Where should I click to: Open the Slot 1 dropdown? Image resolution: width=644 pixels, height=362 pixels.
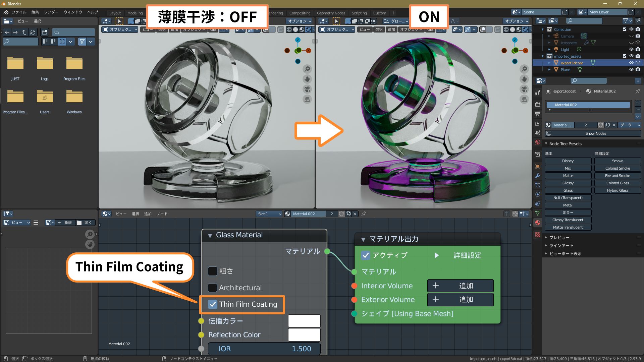[269, 214]
